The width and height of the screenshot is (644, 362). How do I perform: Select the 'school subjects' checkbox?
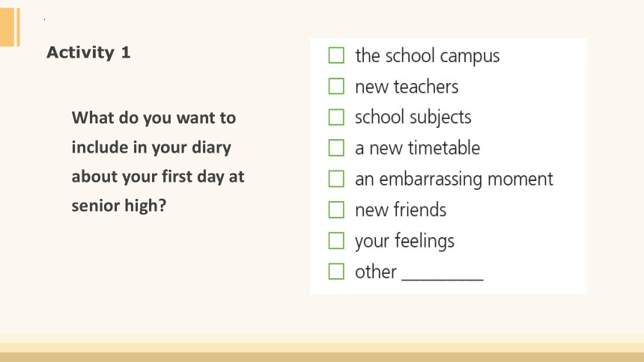pos(336,117)
